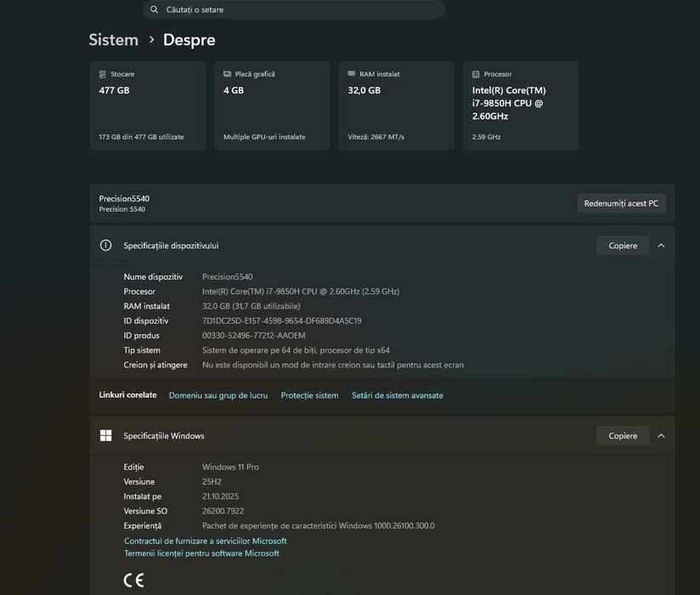Viewport: 700px width, 595px height.
Task: Copy device specifications with Copiere button
Action: click(623, 246)
